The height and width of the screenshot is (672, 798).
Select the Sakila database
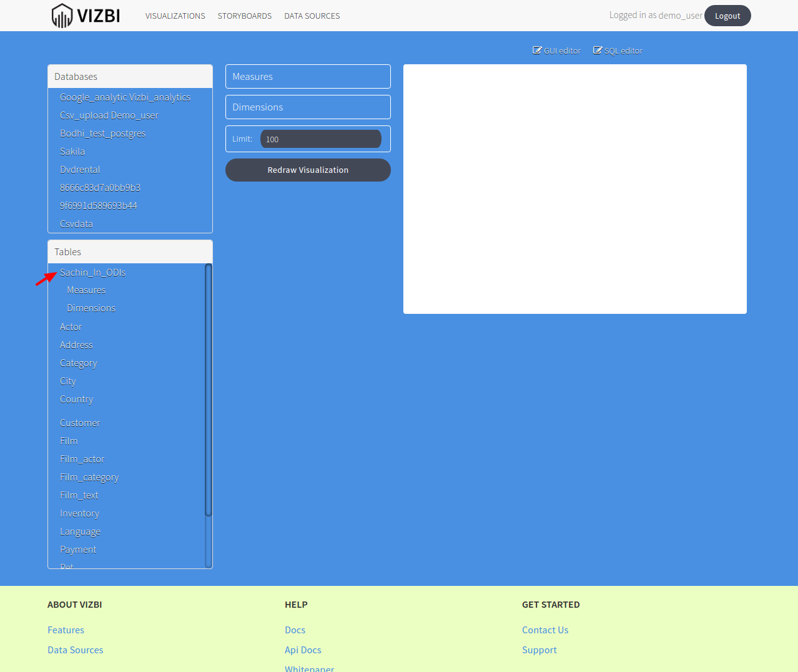pos(72,151)
